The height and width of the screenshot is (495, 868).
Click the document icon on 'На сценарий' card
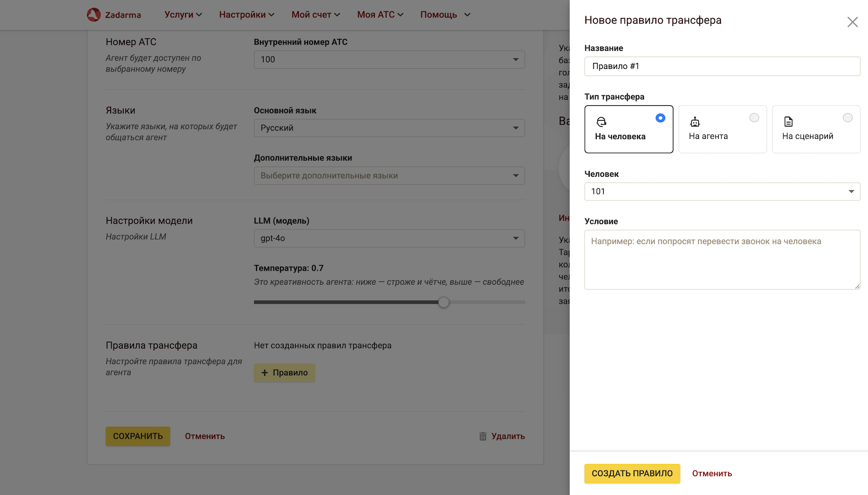click(x=788, y=122)
